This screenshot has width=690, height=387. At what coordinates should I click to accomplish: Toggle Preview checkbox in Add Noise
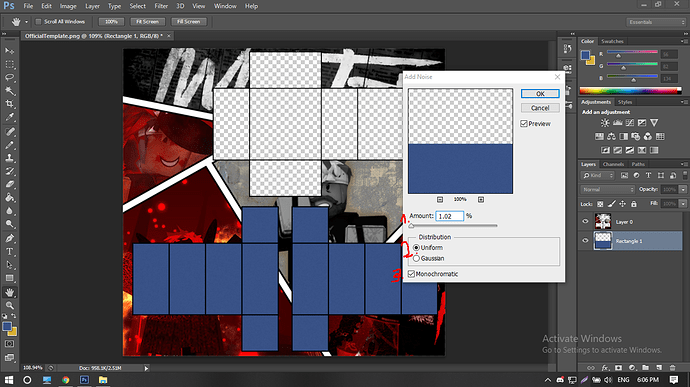click(x=524, y=124)
